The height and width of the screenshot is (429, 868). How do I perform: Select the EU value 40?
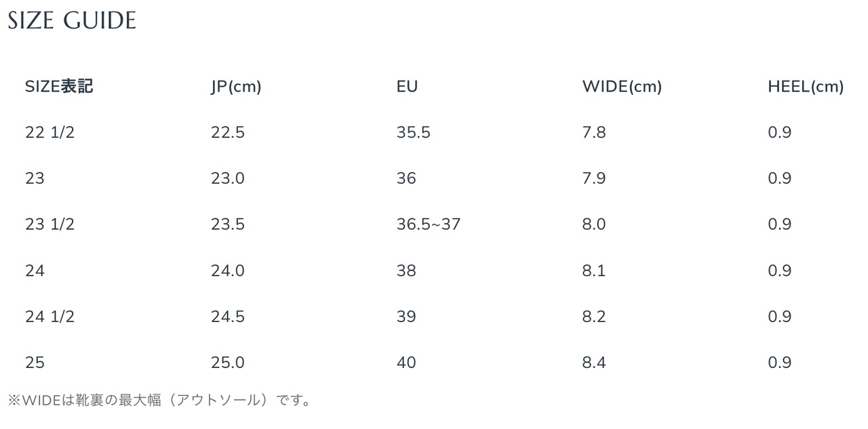pos(406,363)
